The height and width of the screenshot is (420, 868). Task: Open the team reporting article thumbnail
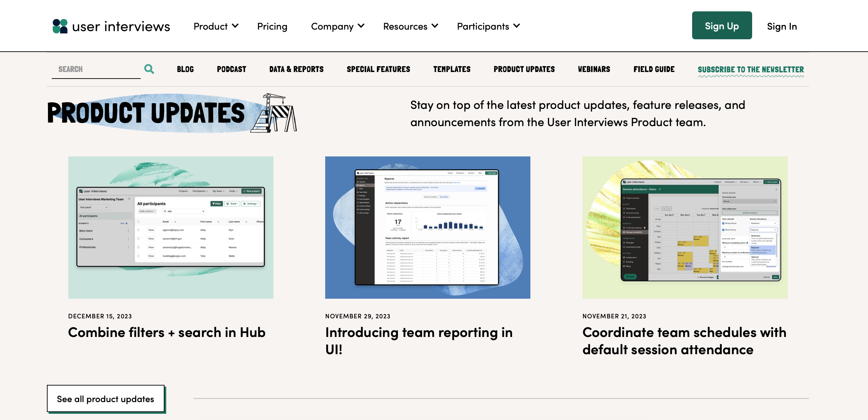[428, 227]
